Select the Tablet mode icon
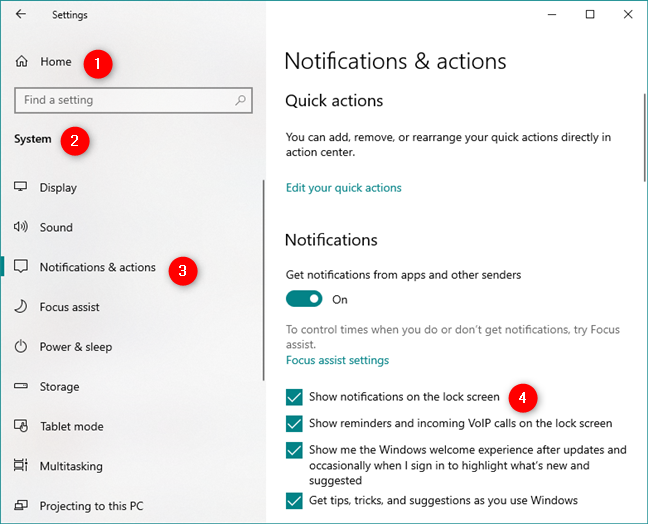Image resolution: width=648 pixels, height=524 pixels. click(x=21, y=427)
